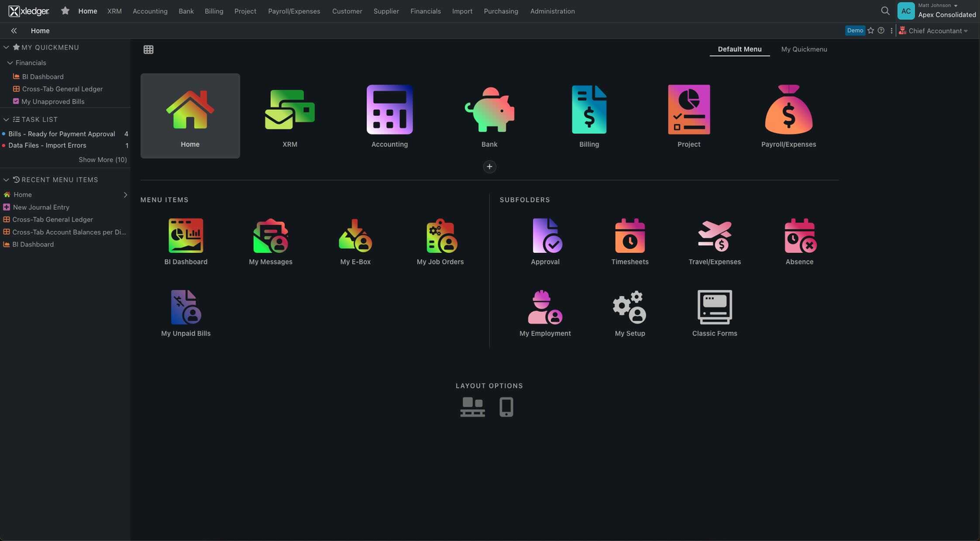
Task: Open My E-Box icon
Action: 355,236
